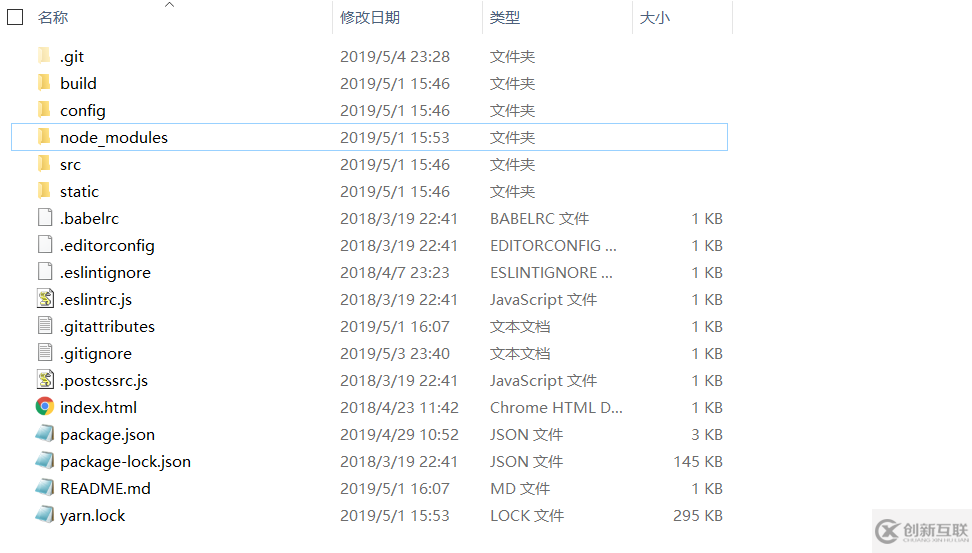
Task: Sort by the 类型 column header
Action: click(505, 17)
